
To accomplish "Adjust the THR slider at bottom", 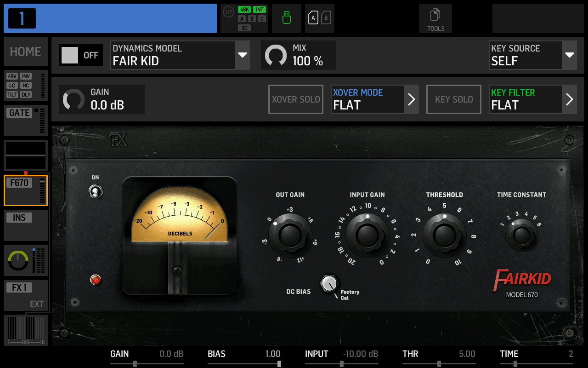I will pyautogui.click(x=439, y=363).
